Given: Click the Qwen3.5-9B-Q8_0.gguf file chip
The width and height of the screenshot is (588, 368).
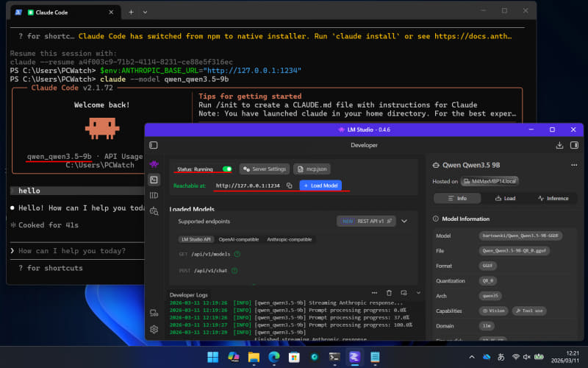Looking at the screenshot, I should (x=514, y=251).
